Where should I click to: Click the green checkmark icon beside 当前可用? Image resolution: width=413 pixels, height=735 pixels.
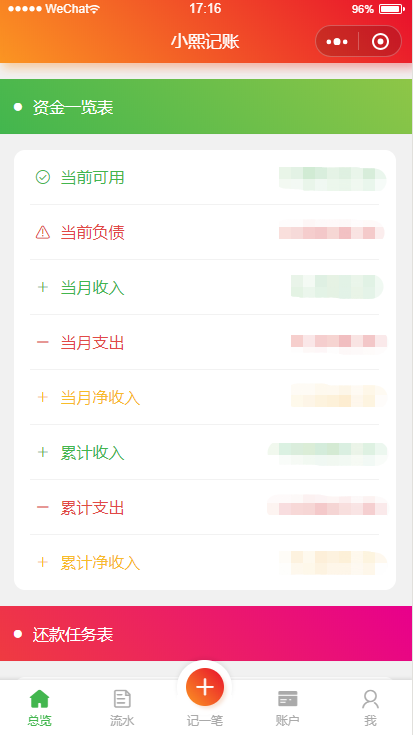[x=43, y=177]
